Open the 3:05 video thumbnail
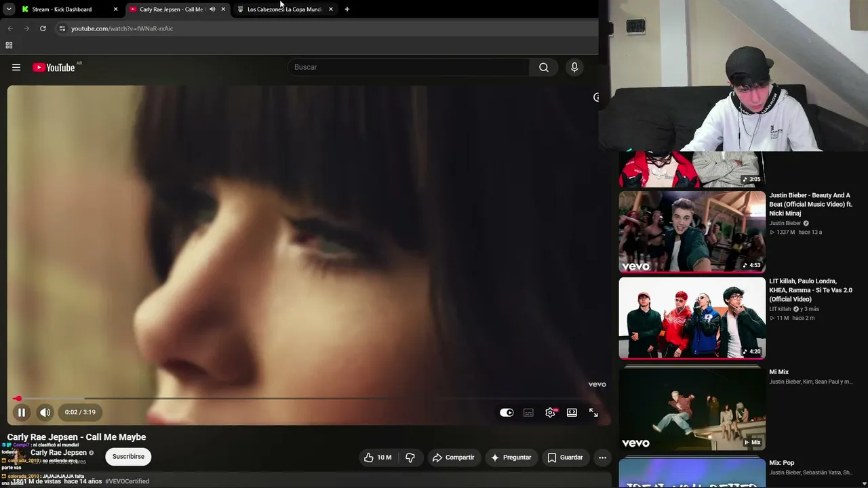 point(692,169)
